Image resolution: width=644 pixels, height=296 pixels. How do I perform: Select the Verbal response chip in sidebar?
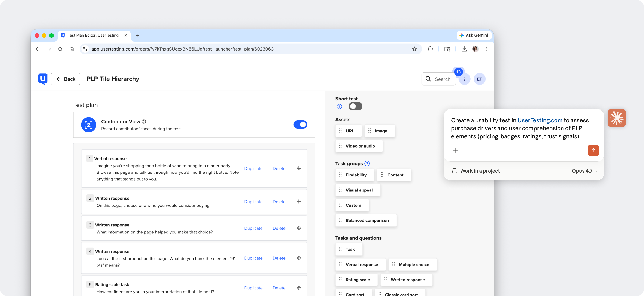(x=360, y=265)
